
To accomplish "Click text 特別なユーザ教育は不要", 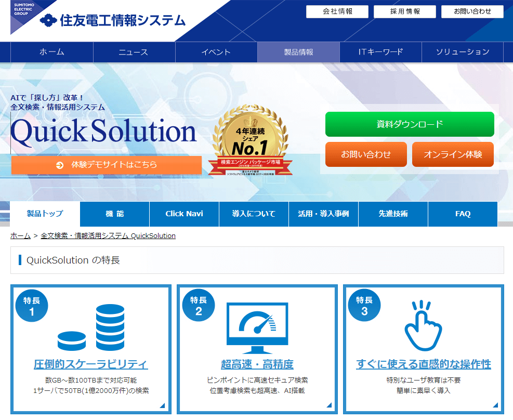I will pos(424,380).
